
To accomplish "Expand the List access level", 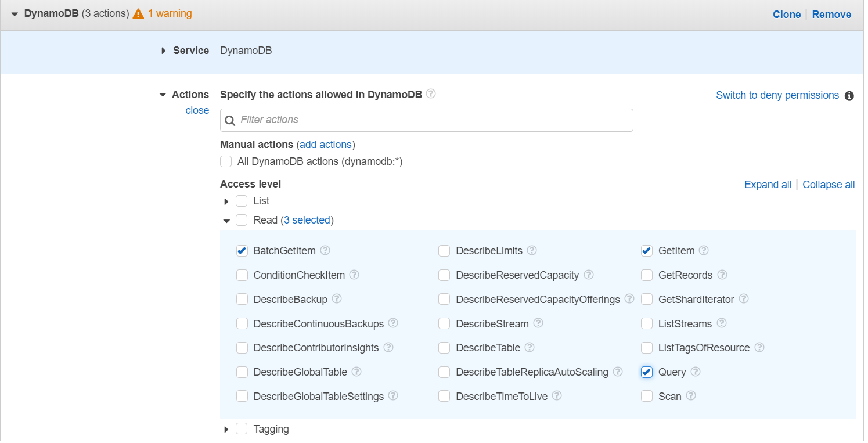I will click(x=226, y=201).
